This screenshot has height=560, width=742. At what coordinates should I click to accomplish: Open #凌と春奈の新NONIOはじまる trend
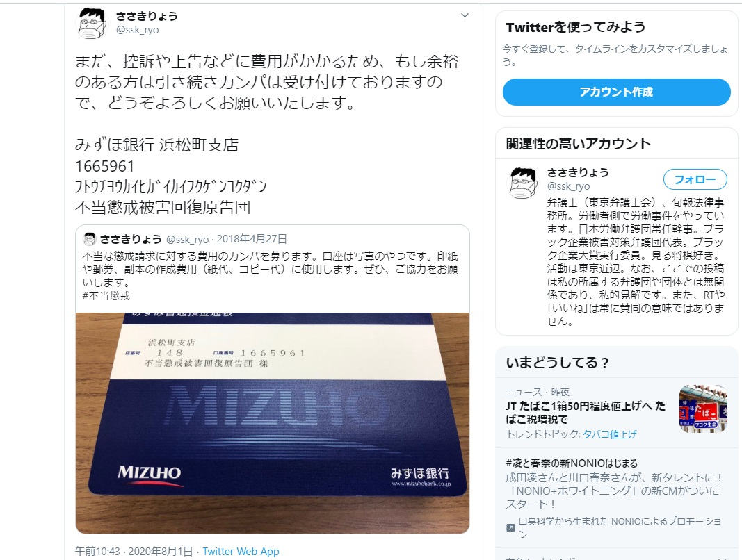[x=572, y=463]
